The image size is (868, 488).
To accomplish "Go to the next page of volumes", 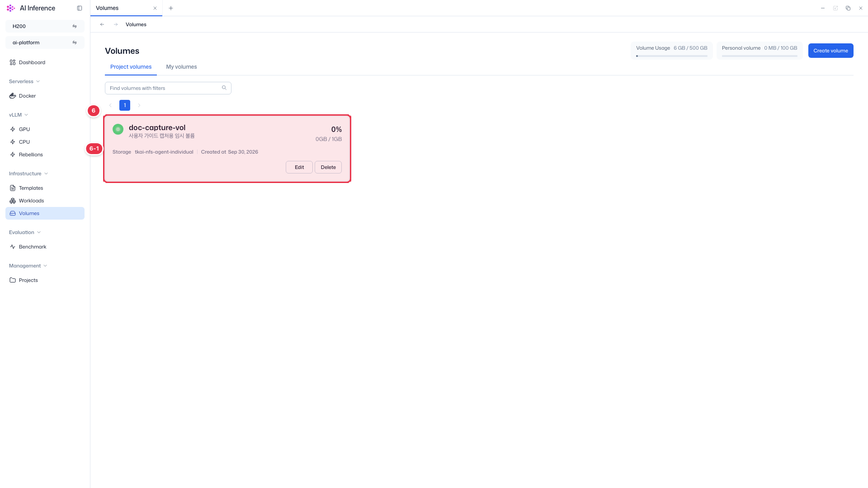I will pyautogui.click(x=139, y=105).
